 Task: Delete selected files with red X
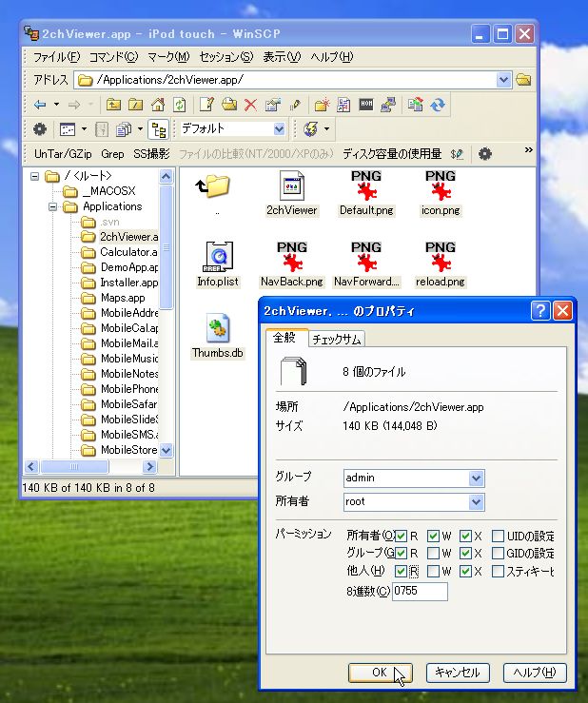click(250, 106)
